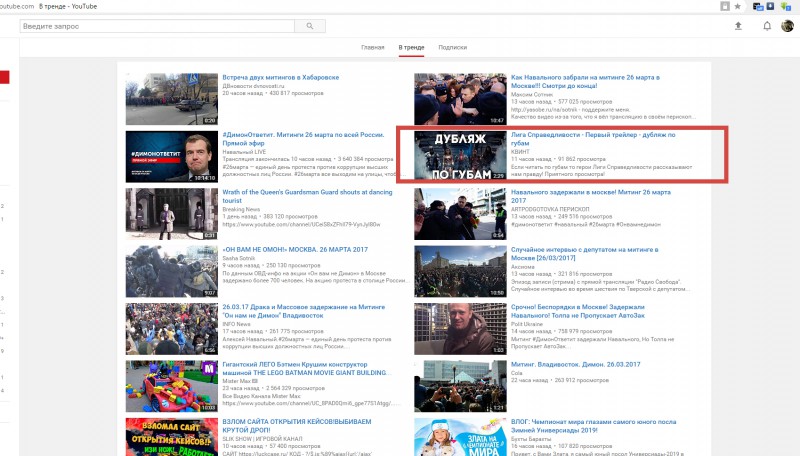The image size is (800, 456).
Task: Open "Лига Справедливости - Первый трейлер" title
Action: point(593,139)
